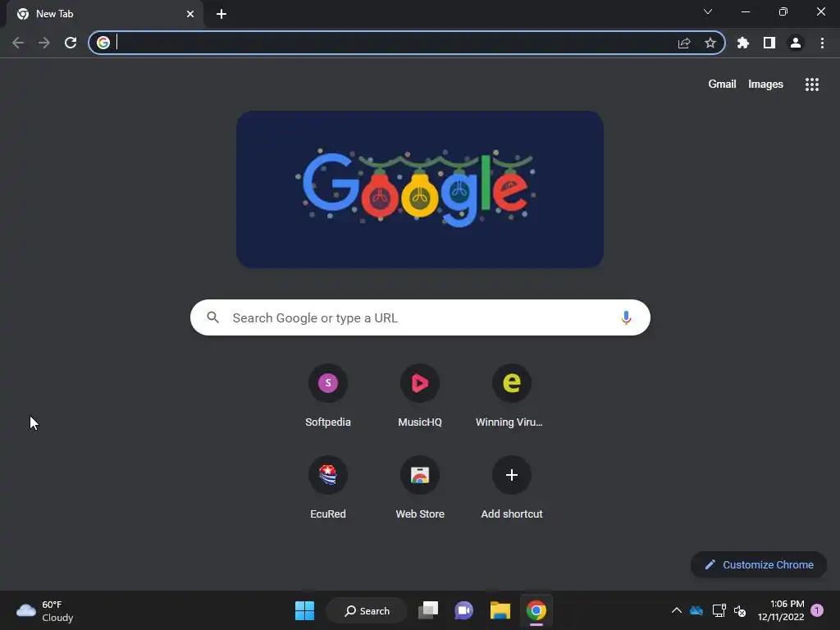This screenshot has width=840, height=630.
Task: Go forward using the forward arrow
Action: (x=44, y=43)
